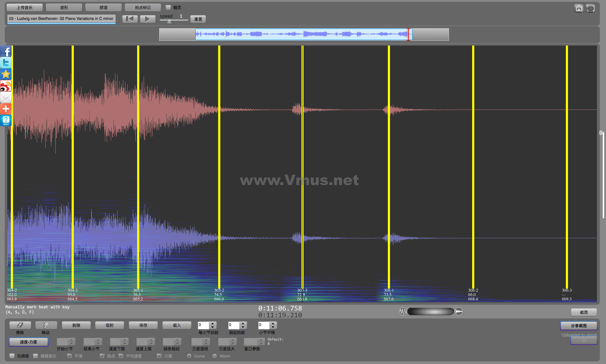The image size is (606, 364).
Task: Select the Curve radio button
Action: pos(189,356)
